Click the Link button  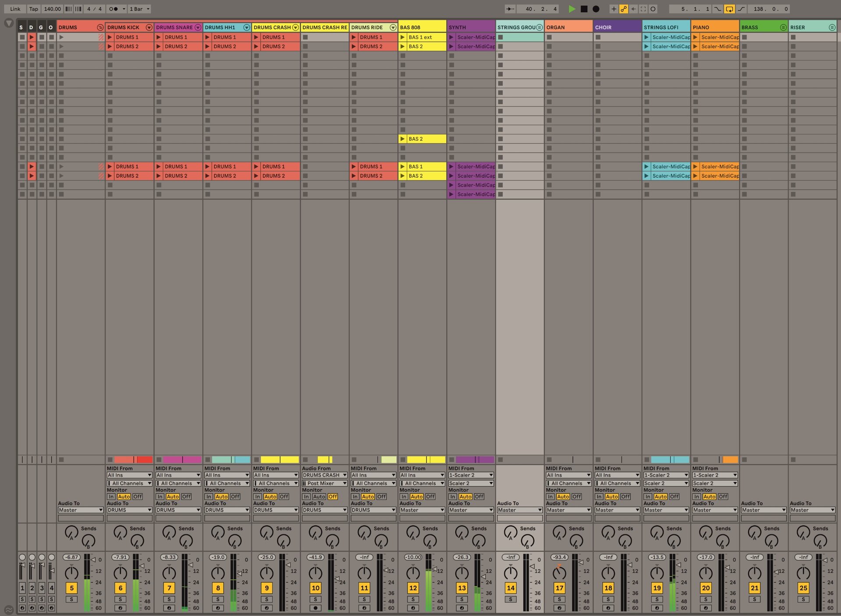tap(15, 9)
